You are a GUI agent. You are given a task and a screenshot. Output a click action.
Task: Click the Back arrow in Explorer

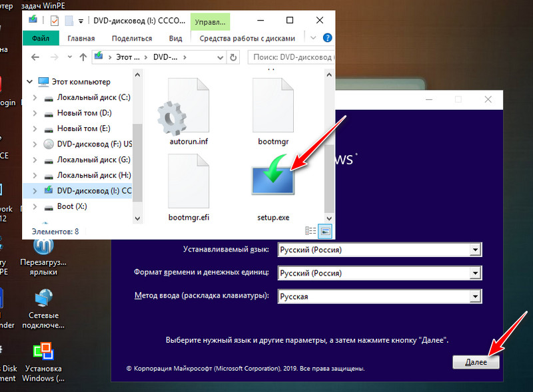click(35, 57)
